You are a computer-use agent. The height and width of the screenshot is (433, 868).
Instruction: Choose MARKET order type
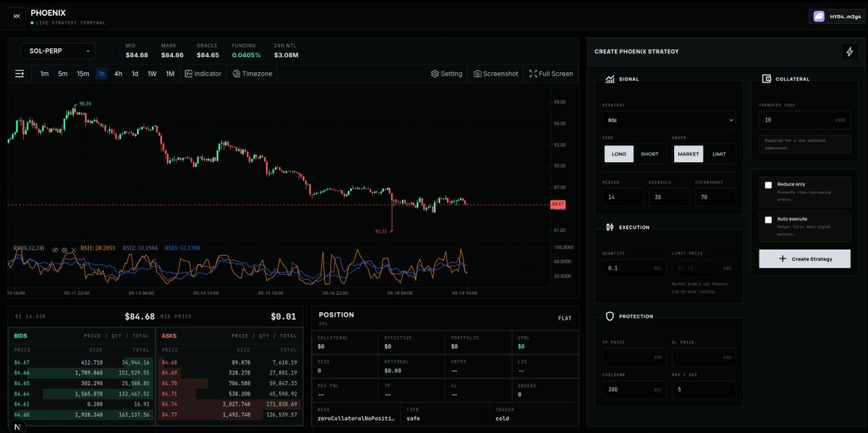pyautogui.click(x=689, y=154)
